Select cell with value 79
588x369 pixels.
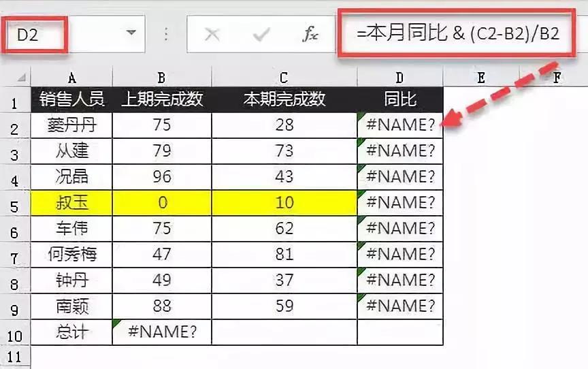click(162, 151)
